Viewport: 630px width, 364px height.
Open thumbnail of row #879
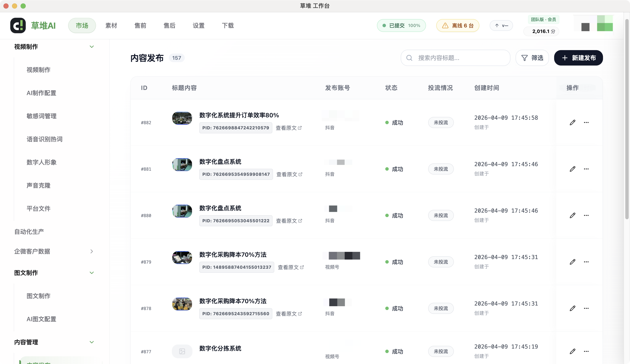[x=182, y=258]
